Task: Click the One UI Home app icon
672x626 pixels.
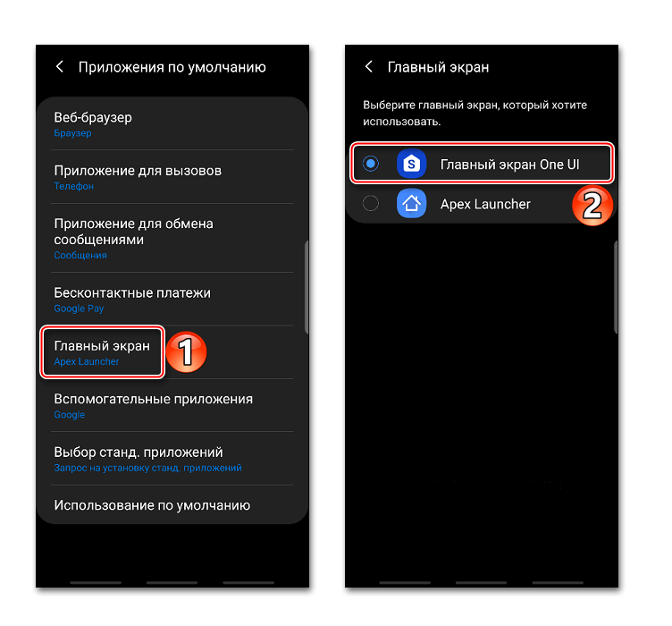Action: click(411, 164)
